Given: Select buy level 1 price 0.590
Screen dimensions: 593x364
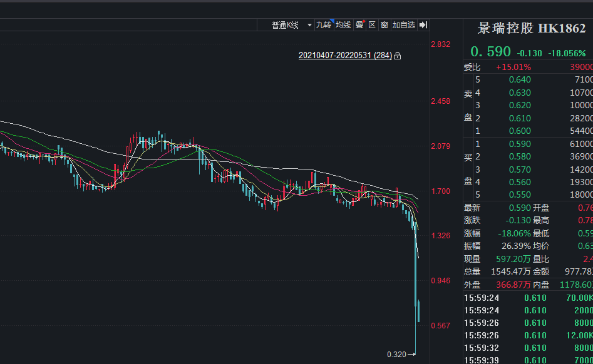Looking at the screenshot, I should 520,144.
